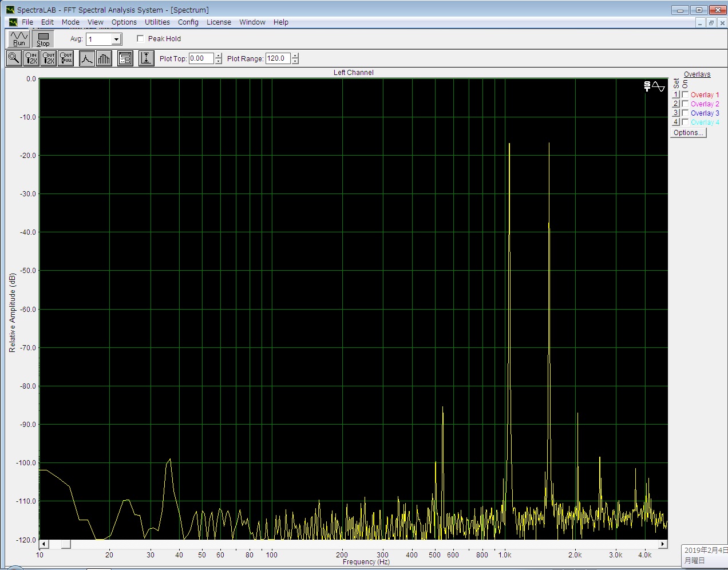Select the magnifier zoom tool
The width and height of the screenshot is (728, 570).
coord(14,58)
